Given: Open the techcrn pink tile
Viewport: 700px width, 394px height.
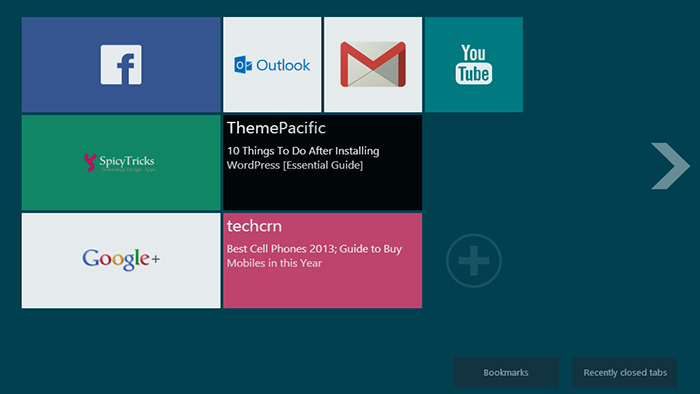Looking at the screenshot, I should click(323, 261).
